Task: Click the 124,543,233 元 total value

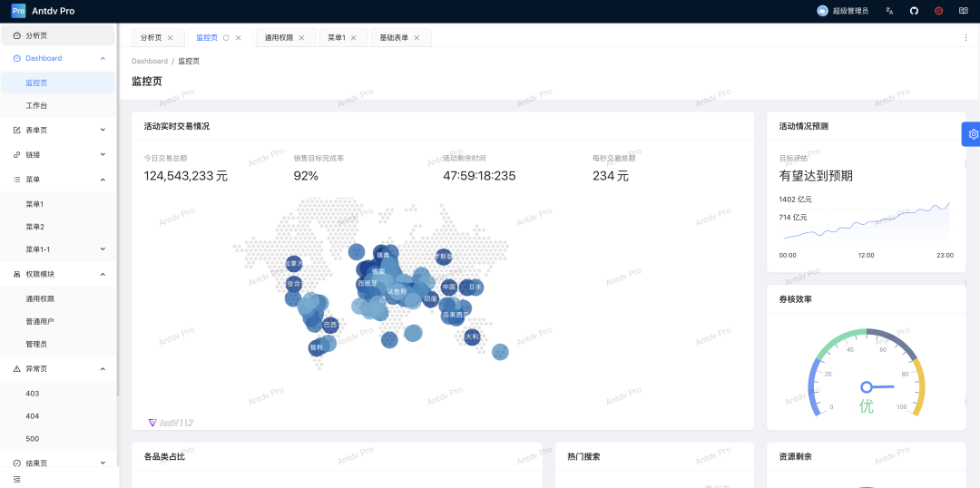Action: [186, 176]
